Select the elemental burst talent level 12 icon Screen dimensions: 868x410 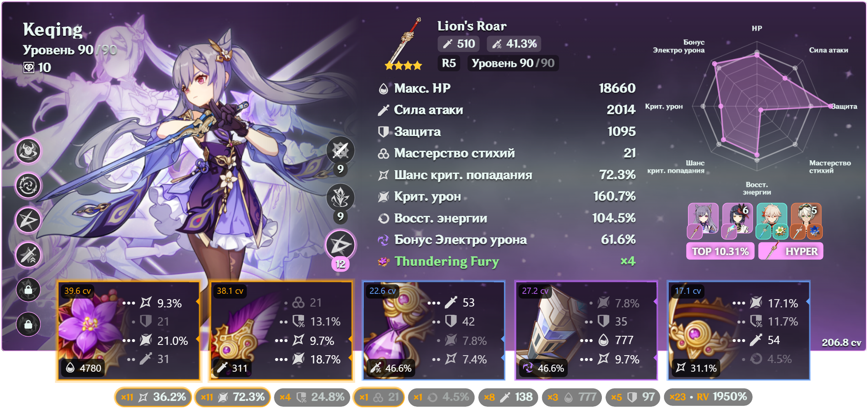pos(340,245)
